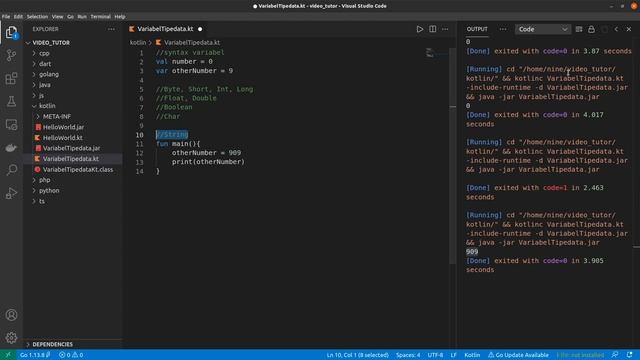
Task: Open the Manage gear menu
Action: click(11, 338)
